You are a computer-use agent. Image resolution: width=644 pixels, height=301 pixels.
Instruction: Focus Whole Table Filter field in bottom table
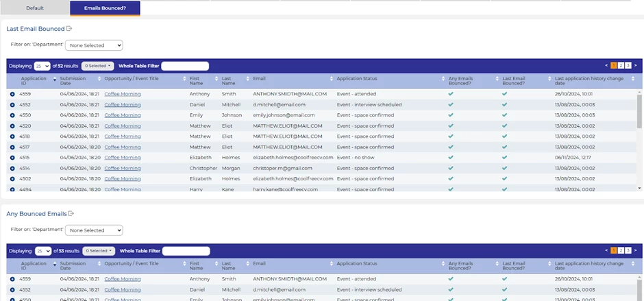pos(186,251)
